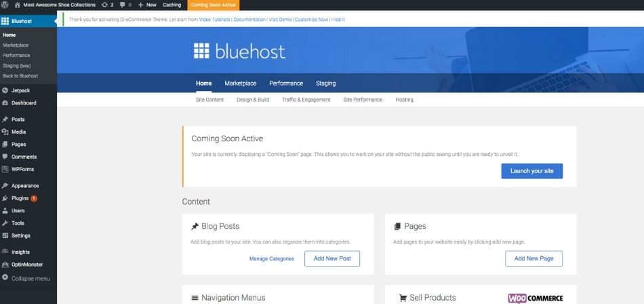Open Caching in the admin bar
Image resolution: width=644 pixels, height=304 pixels.
point(172,5)
